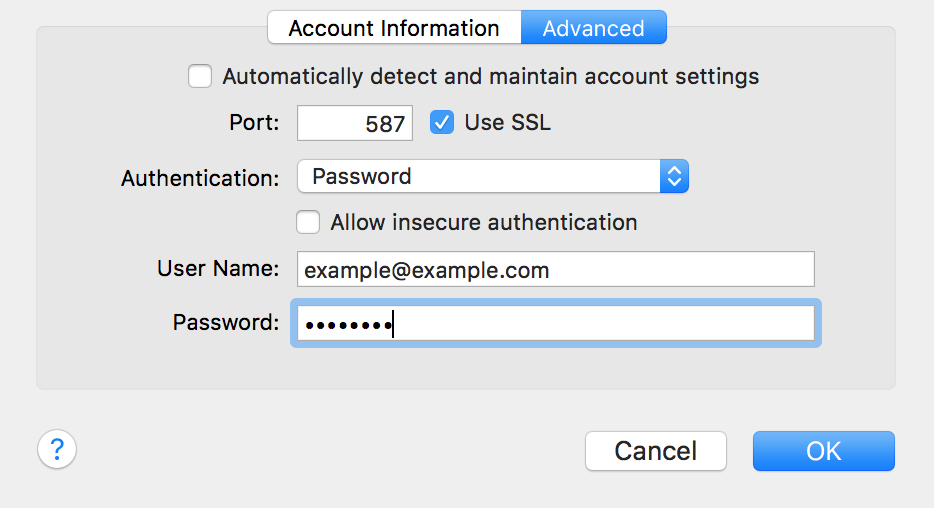Viewport: 934px width, 508px height.
Task: Click the 'Port:' field label
Action: (x=254, y=123)
